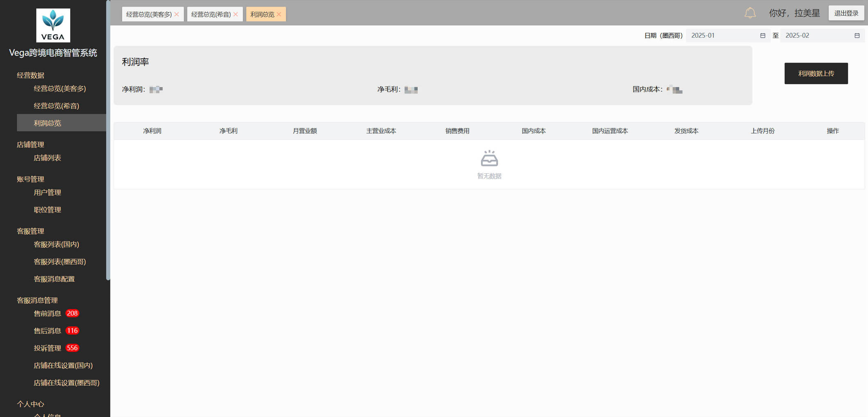
Task: Expand the 个人中心 section
Action: [x=31, y=404]
